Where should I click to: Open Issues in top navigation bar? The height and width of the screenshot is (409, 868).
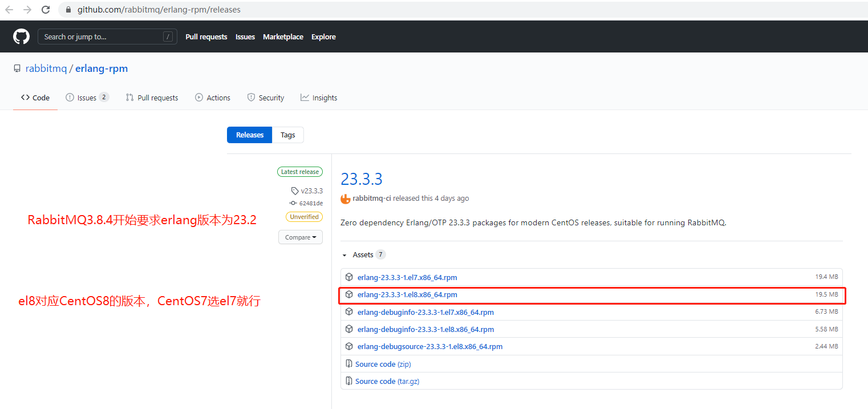[x=245, y=37]
